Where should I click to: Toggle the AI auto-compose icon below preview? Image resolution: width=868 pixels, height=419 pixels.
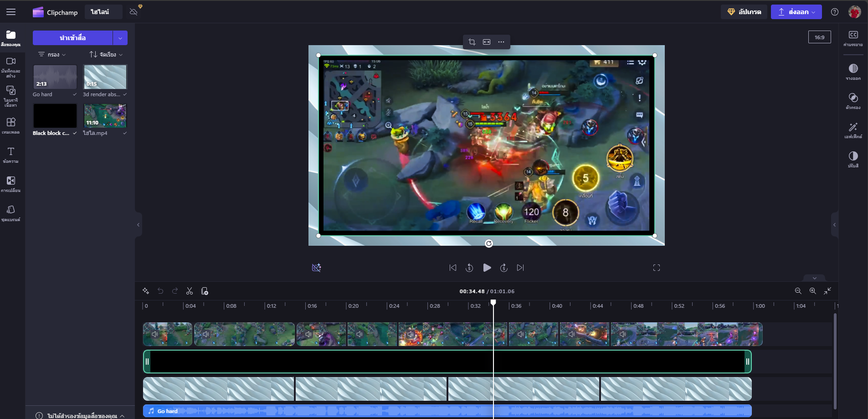(x=316, y=268)
